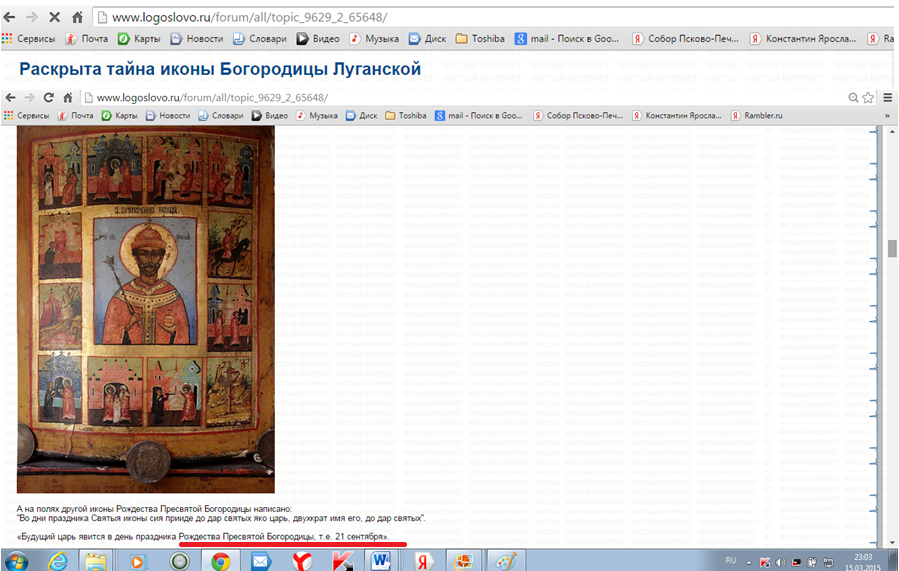Launch Internet Explorer from the taskbar
Screen dimensions: 899x571
[57, 561]
